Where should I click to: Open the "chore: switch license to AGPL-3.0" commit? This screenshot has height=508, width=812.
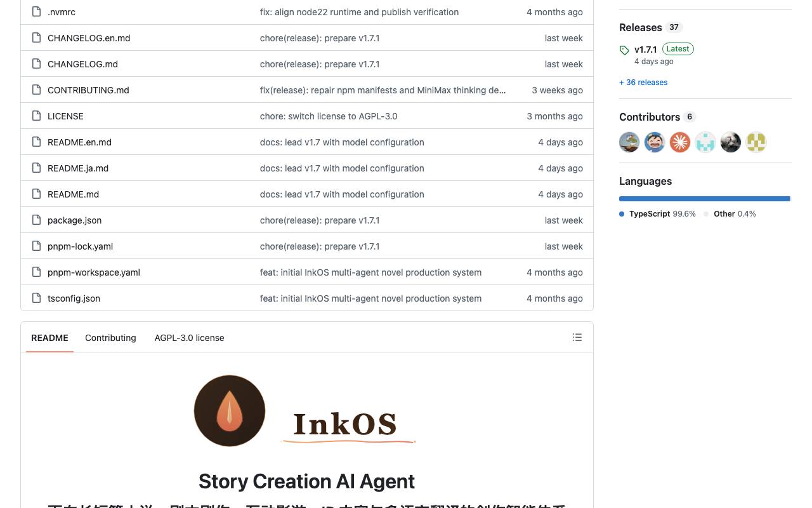click(329, 116)
